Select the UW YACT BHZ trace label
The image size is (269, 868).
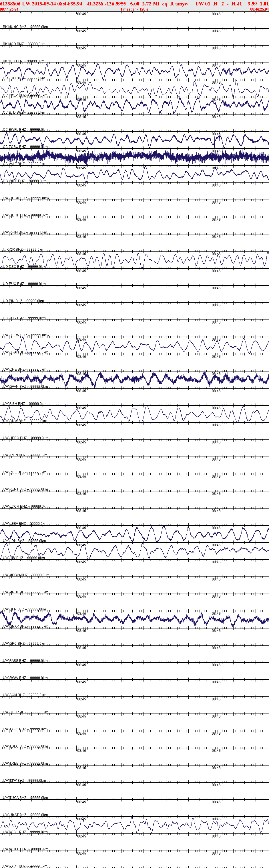tap(25, 866)
